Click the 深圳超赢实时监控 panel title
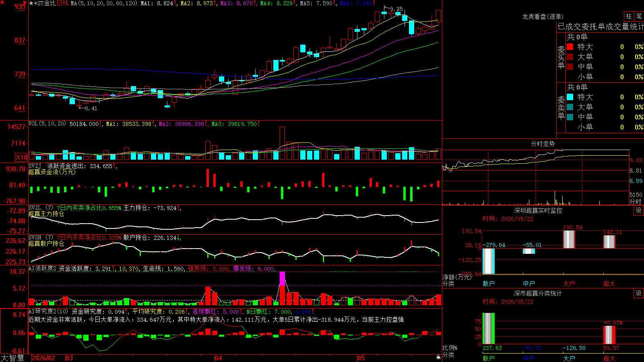The image size is (644, 362). [x=538, y=210]
